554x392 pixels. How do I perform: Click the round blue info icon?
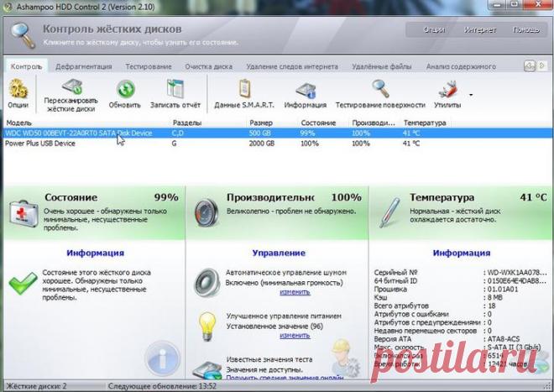[x=159, y=361]
